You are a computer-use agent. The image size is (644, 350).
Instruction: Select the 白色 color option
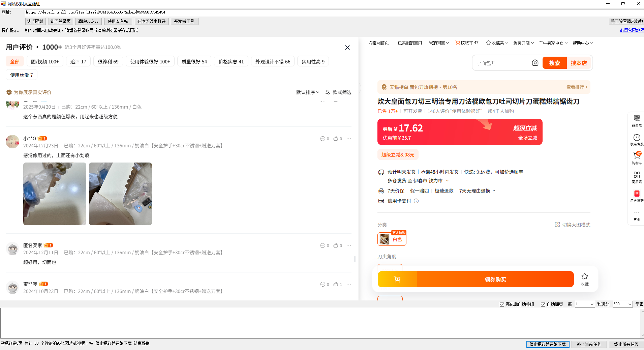click(x=392, y=239)
